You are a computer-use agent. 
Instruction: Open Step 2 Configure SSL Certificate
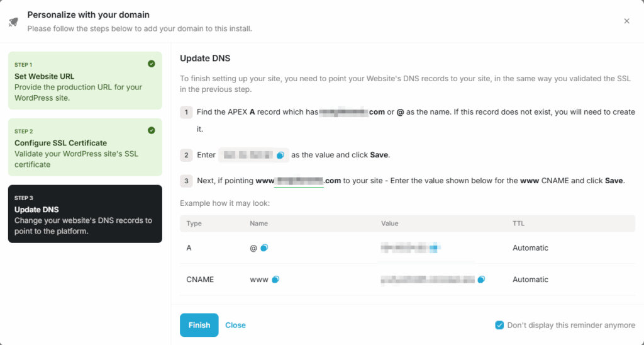(85, 147)
